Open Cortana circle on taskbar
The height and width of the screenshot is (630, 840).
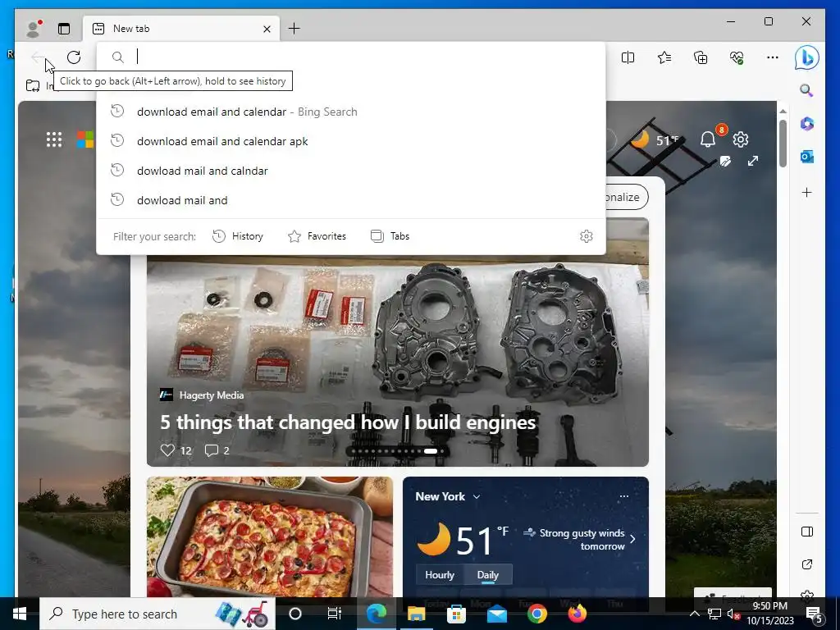coord(295,614)
